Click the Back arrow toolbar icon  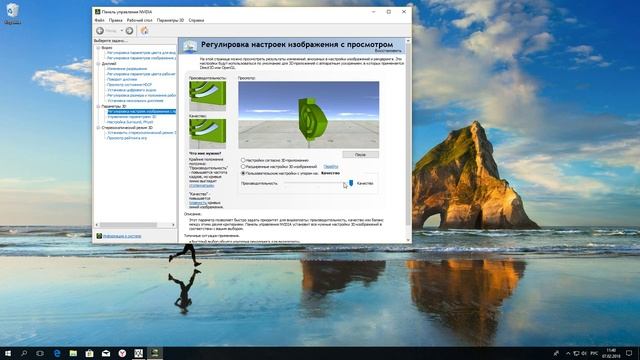100,31
